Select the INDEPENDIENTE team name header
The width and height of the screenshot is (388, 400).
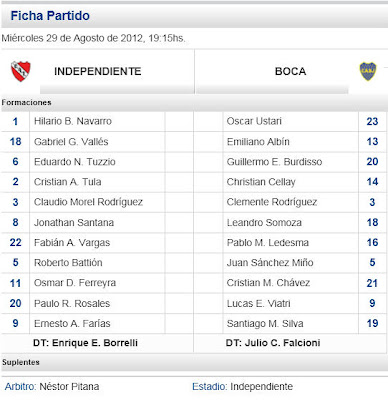pyautogui.click(x=98, y=71)
